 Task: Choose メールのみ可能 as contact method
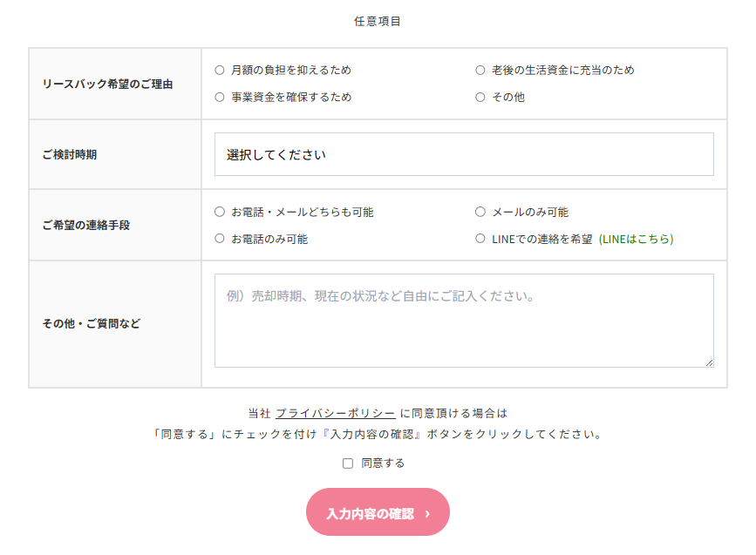[479, 211]
